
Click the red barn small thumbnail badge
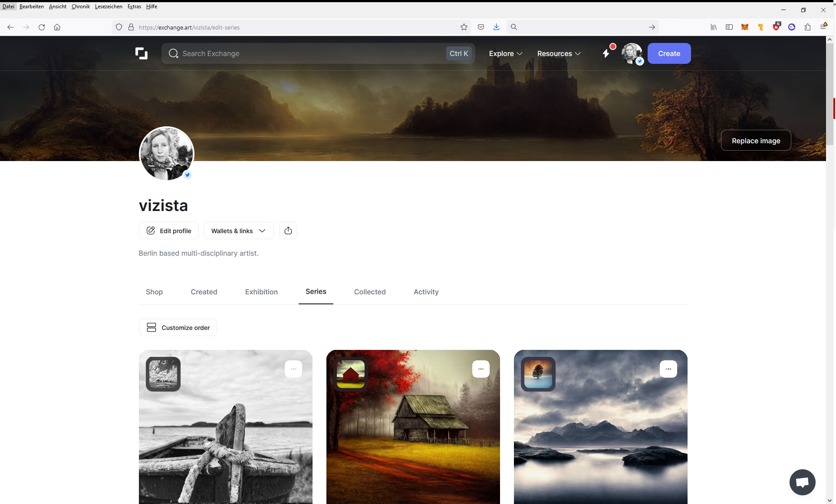point(351,374)
